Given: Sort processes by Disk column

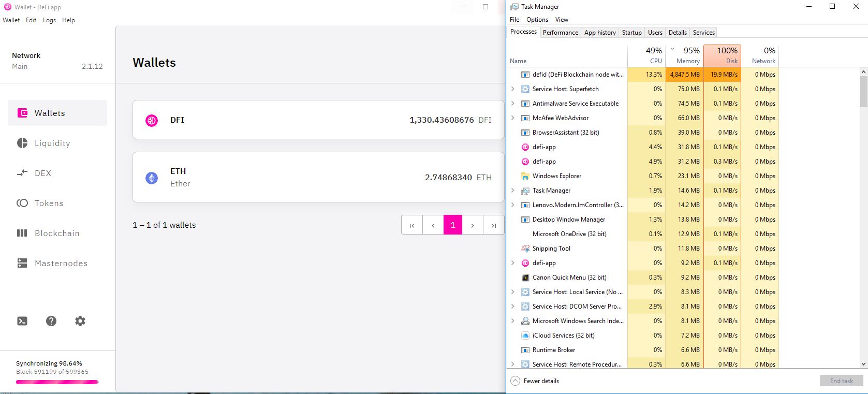Looking at the screenshot, I should point(722,55).
